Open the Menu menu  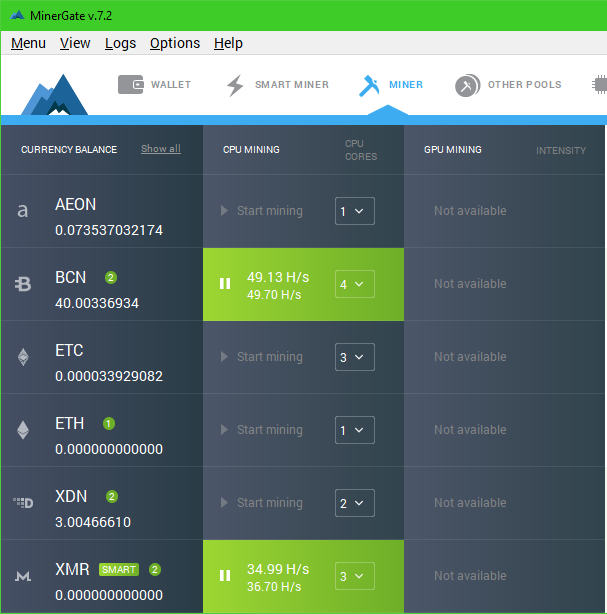[x=28, y=43]
